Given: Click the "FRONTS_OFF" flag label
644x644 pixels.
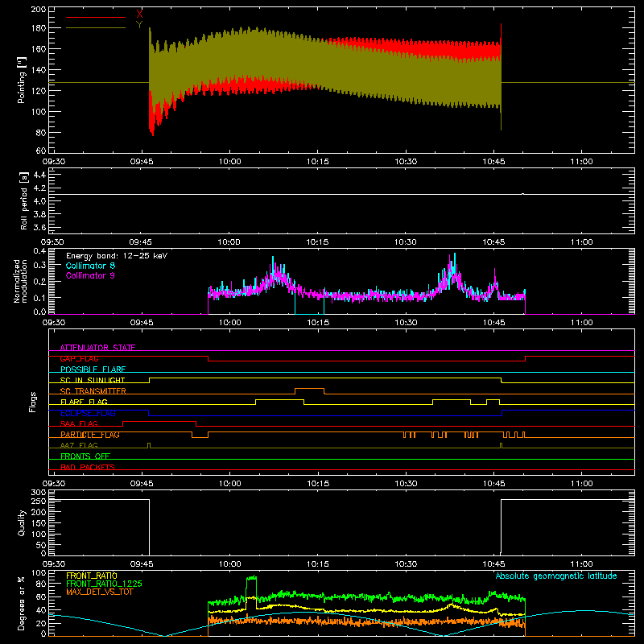Looking at the screenshot, I should (85, 456).
